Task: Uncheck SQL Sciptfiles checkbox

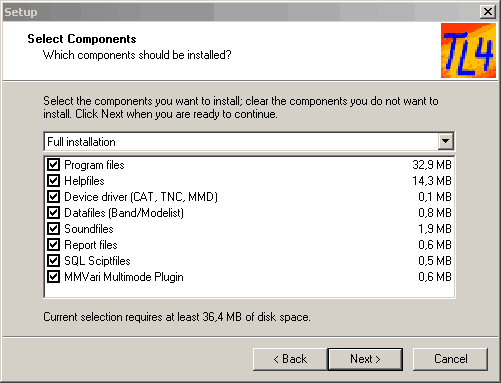Action: coord(53,261)
